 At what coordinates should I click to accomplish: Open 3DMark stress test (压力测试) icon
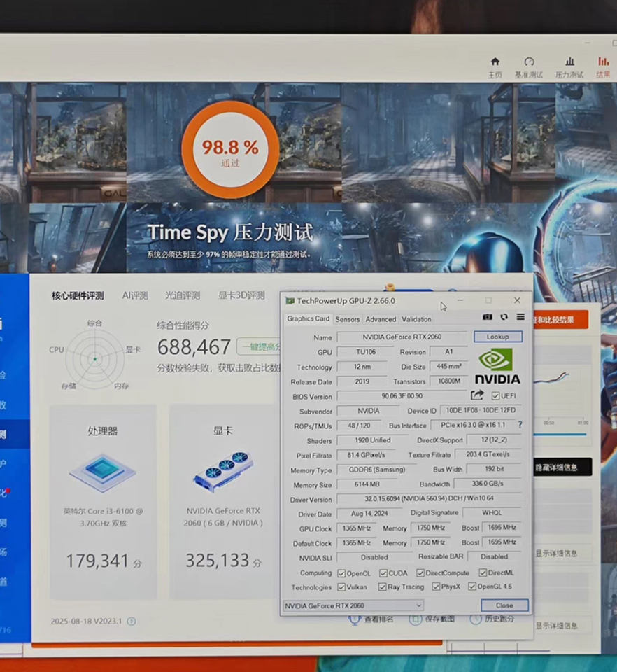569,67
